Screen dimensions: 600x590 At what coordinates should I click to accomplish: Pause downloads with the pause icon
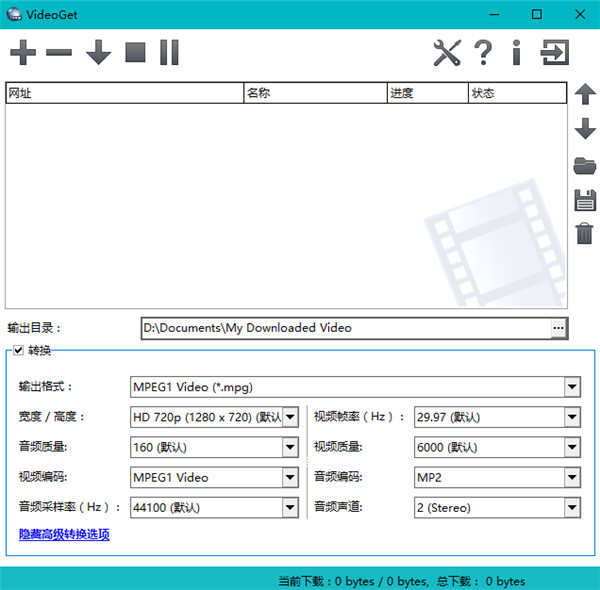click(x=169, y=53)
